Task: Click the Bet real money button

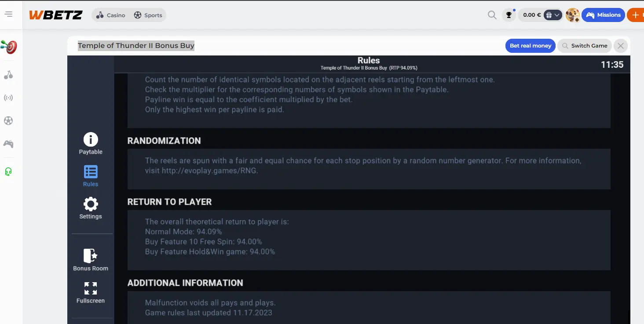Action: pos(531,46)
